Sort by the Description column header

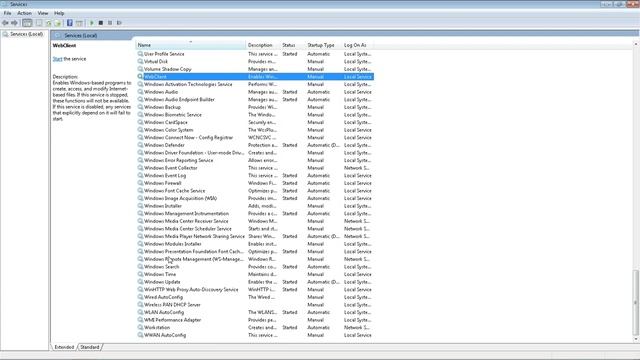263,45
